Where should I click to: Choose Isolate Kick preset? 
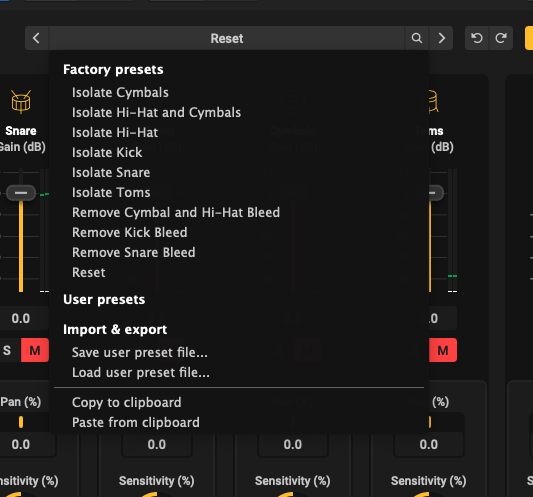(107, 152)
